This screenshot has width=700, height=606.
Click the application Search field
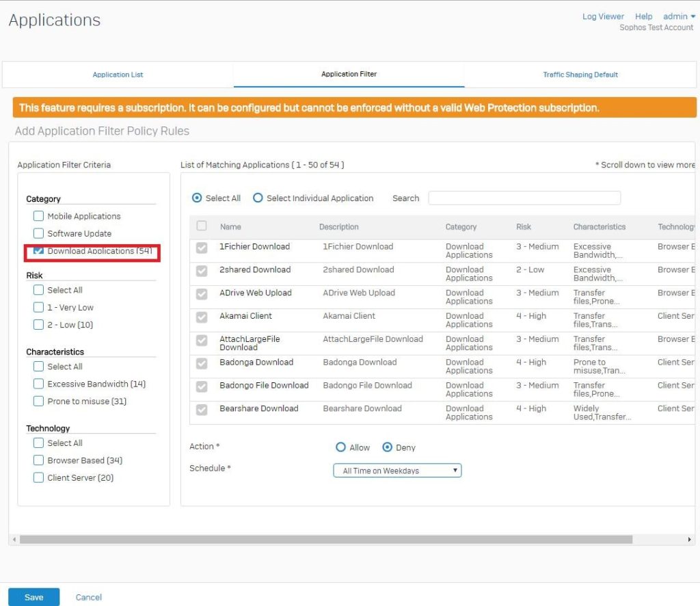tap(524, 198)
